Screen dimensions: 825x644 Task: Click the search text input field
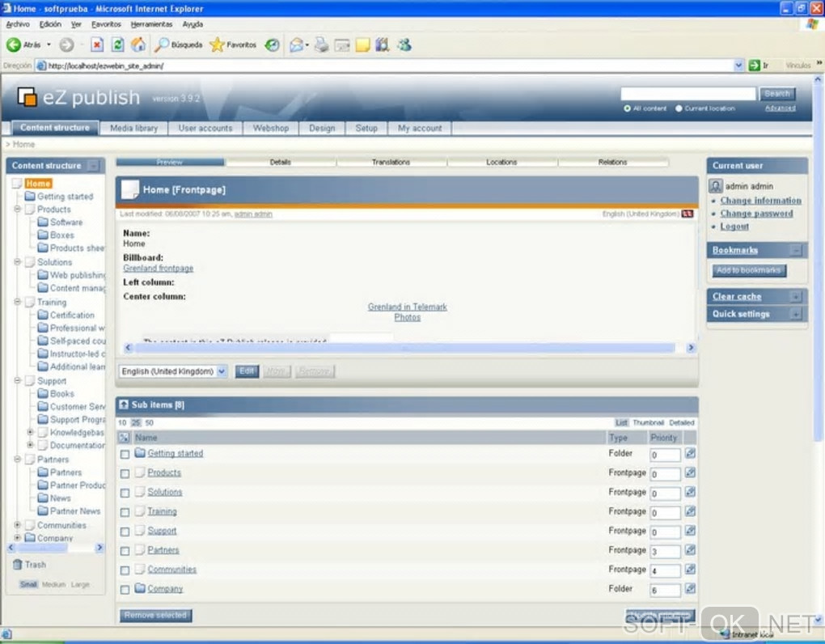[x=688, y=94]
